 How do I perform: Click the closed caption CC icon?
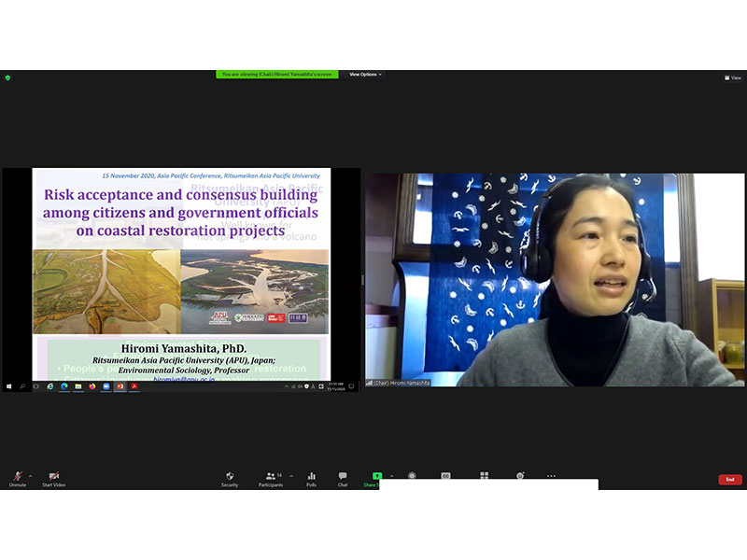tap(446, 475)
